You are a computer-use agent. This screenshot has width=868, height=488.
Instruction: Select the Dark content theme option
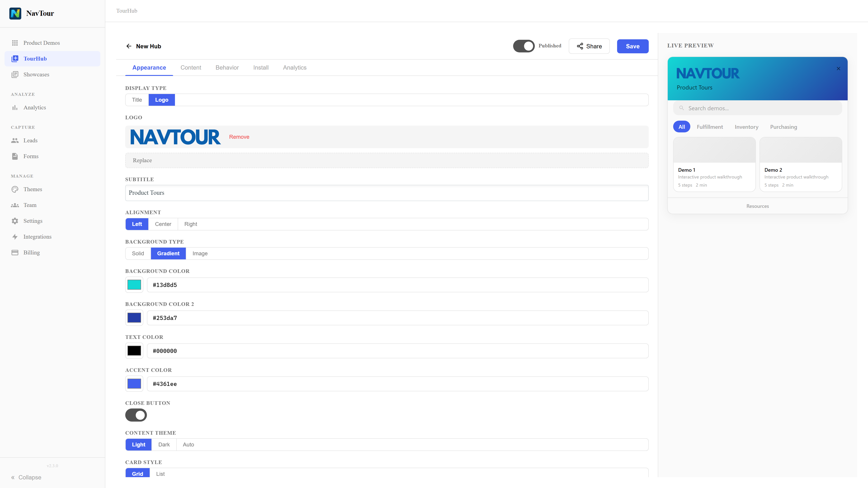click(164, 444)
